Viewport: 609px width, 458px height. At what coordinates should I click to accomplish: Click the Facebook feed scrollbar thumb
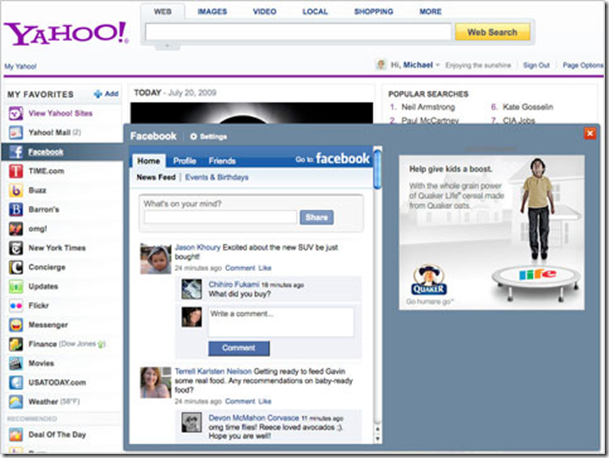click(x=378, y=168)
